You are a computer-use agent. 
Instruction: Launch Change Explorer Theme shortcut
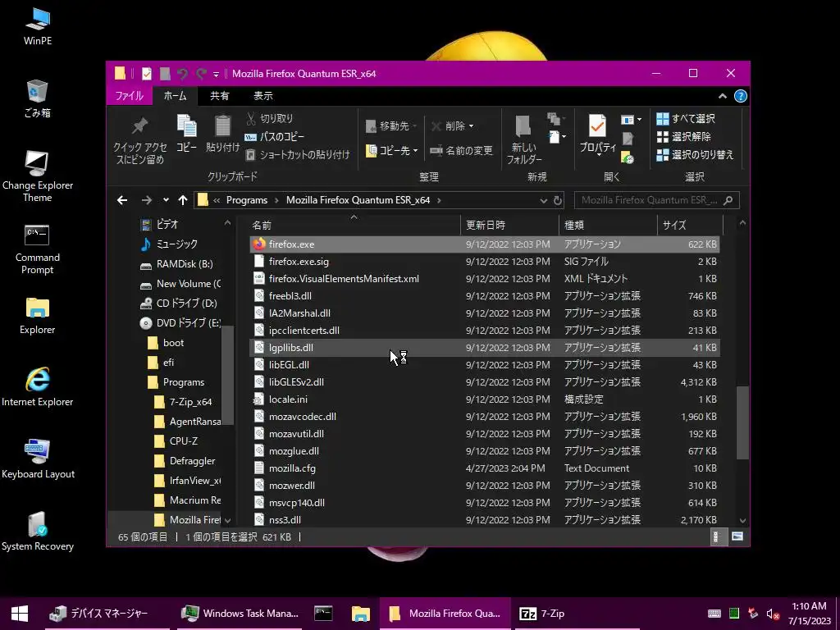(x=38, y=177)
